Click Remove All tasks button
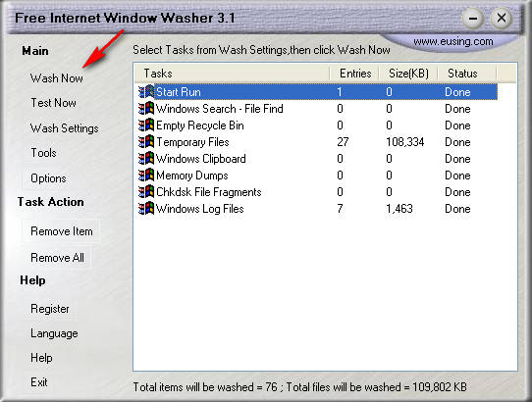 point(57,258)
